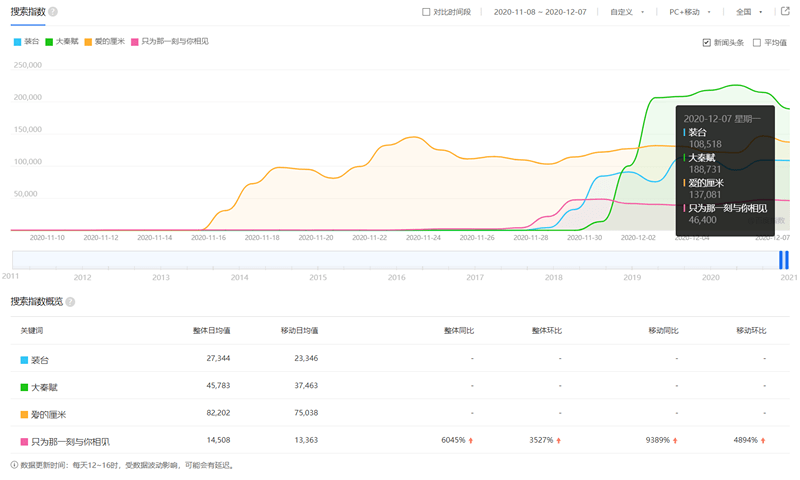Click green square icon in 大秦赋 table row
The image size is (800, 480).
[24, 387]
